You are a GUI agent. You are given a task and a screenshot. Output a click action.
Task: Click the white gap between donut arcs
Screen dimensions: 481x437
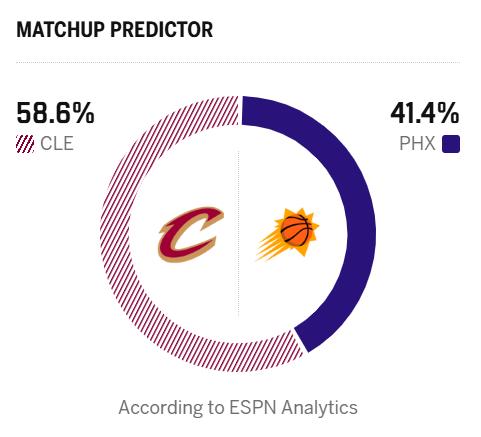click(x=299, y=341)
